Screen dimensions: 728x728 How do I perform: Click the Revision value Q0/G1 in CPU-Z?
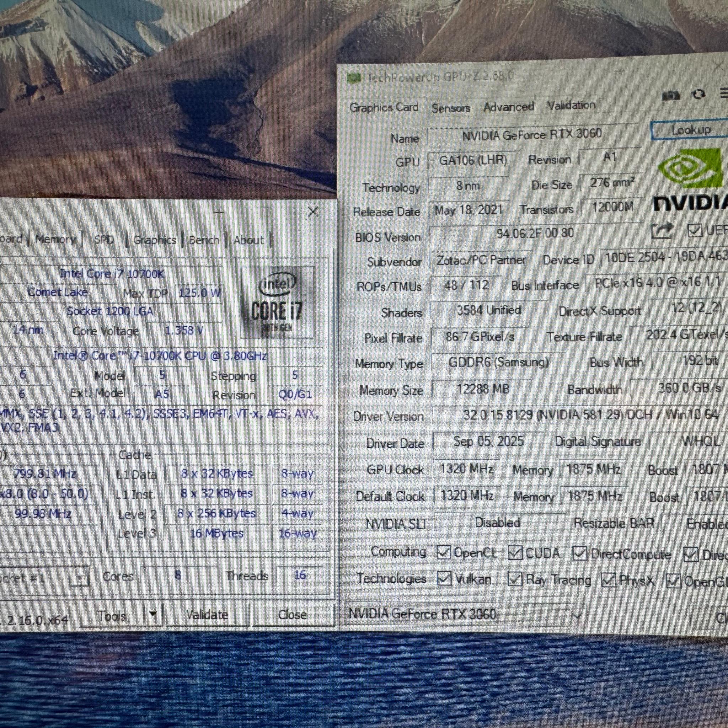coord(295,395)
